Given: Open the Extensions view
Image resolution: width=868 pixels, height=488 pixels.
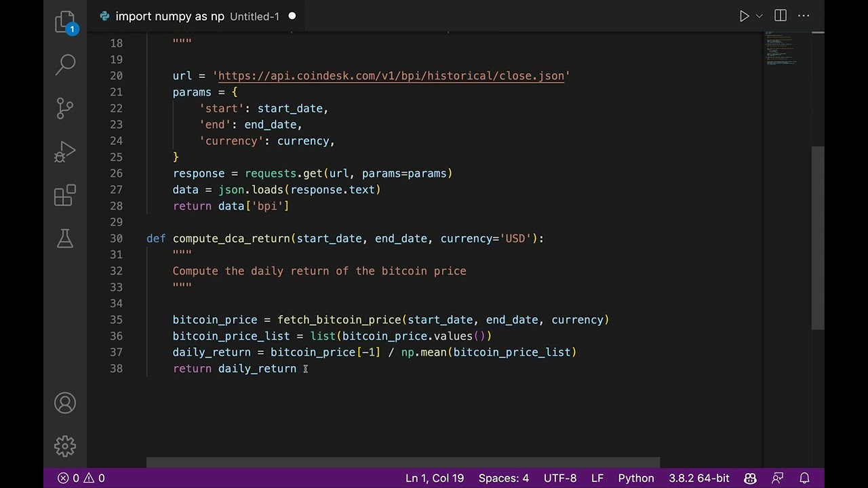Looking at the screenshot, I should [65, 195].
